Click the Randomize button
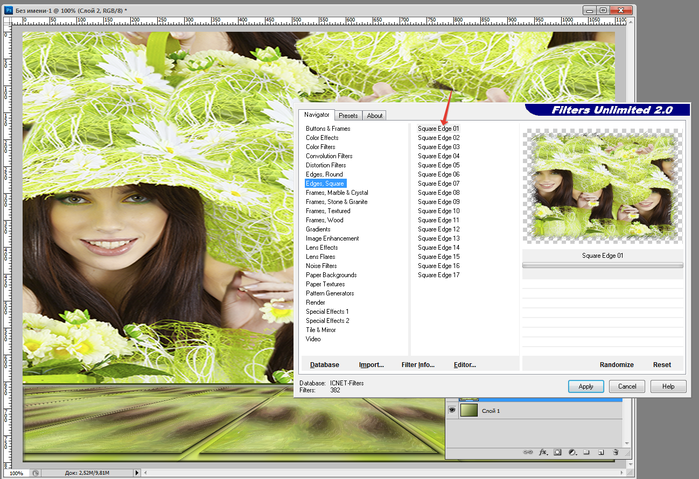 coord(617,365)
